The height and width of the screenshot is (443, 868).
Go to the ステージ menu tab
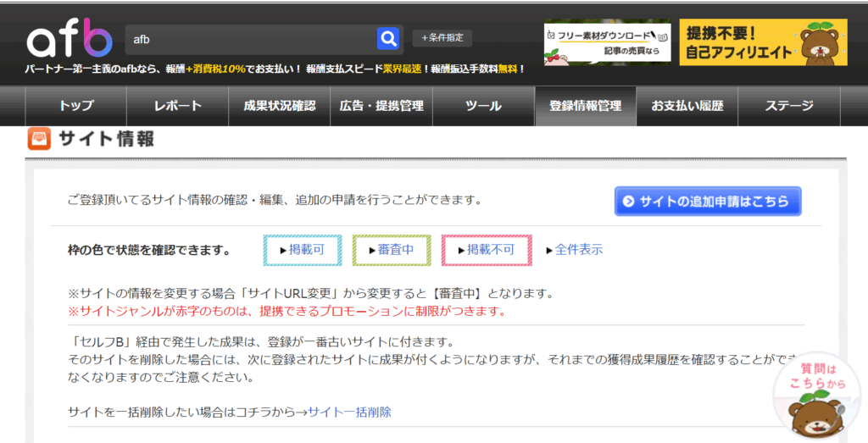[x=789, y=106]
